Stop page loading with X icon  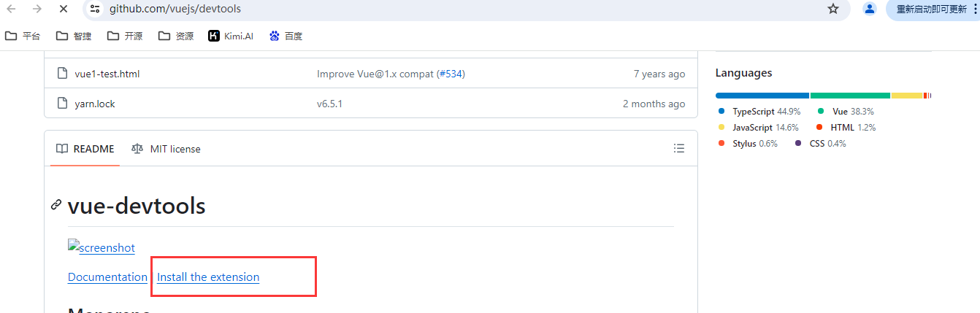pyautogui.click(x=63, y=9)
